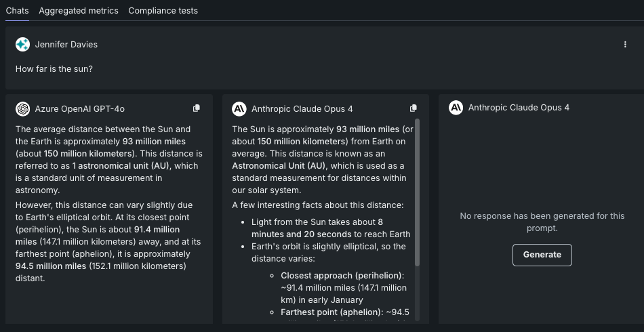Click the Anthropic logo in the empty response panel
This screenshot has width=644, height=332.
click(456, 108)
